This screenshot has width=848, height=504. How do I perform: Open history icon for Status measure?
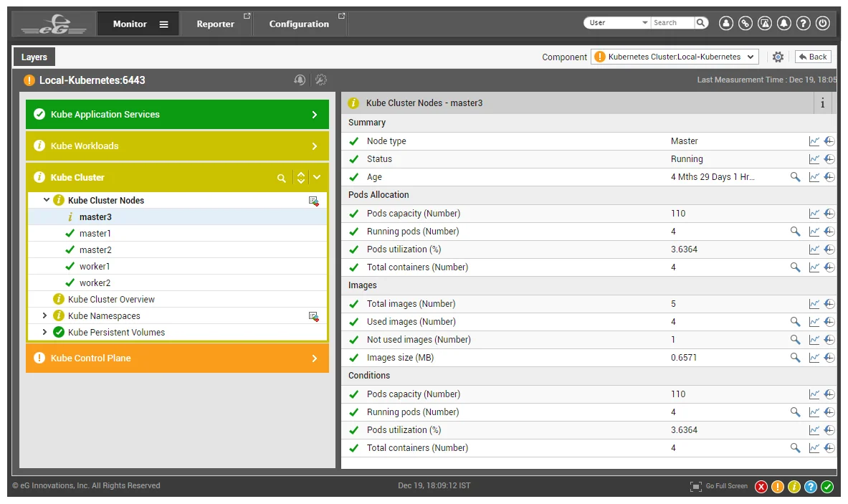(x=829, y=159)
